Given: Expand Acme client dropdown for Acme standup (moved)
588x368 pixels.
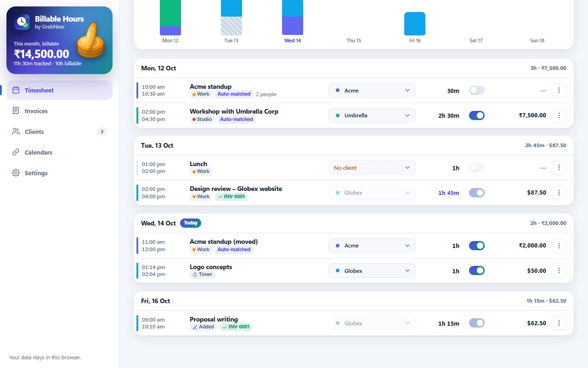Looking at the screenshot, I should 372,246.
